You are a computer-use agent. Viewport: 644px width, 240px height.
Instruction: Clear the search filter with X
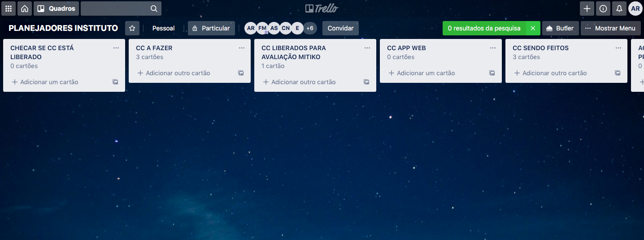point(533,28)
